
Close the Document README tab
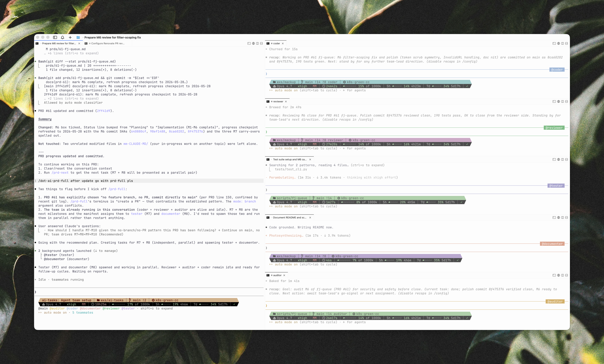tap(310, 217)
